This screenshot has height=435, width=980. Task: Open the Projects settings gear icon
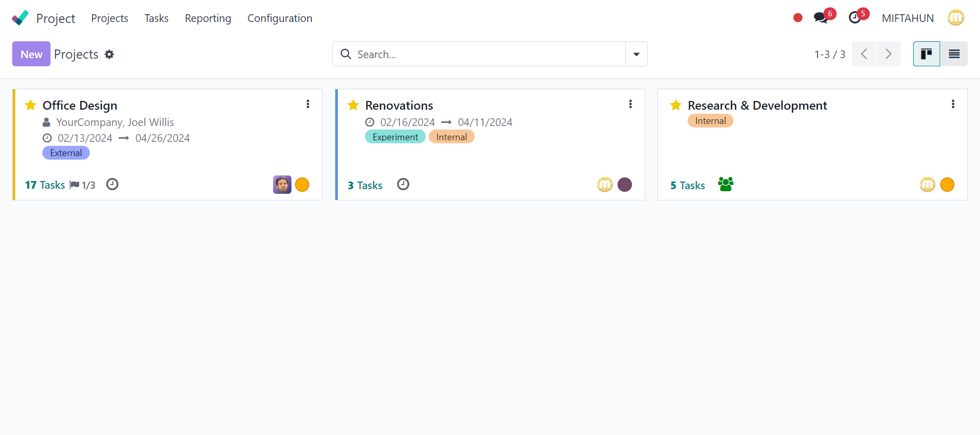click(109, 54)
